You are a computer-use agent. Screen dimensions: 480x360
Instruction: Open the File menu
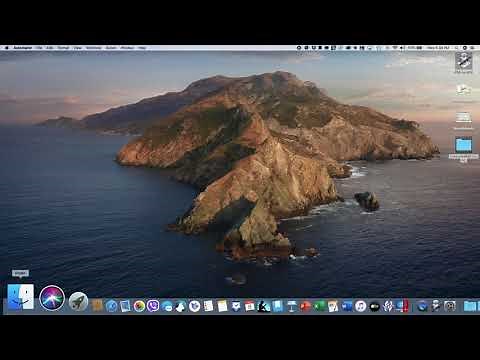click(x=39, y=48)
